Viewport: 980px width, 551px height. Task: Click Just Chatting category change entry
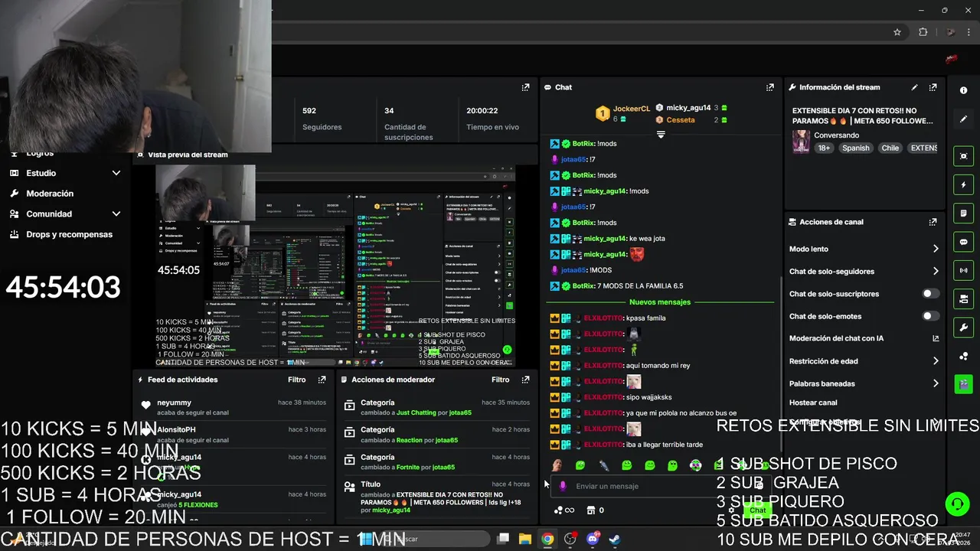coord(436,407)
